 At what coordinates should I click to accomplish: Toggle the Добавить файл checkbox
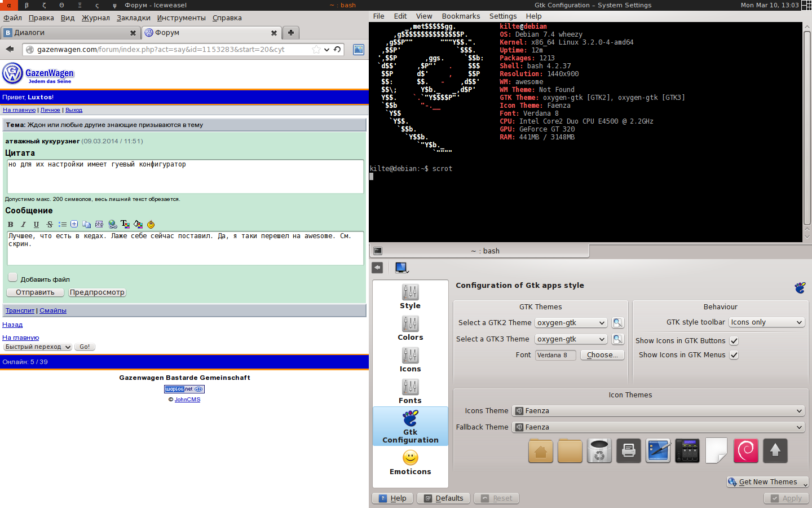click(x=12, y=277)
